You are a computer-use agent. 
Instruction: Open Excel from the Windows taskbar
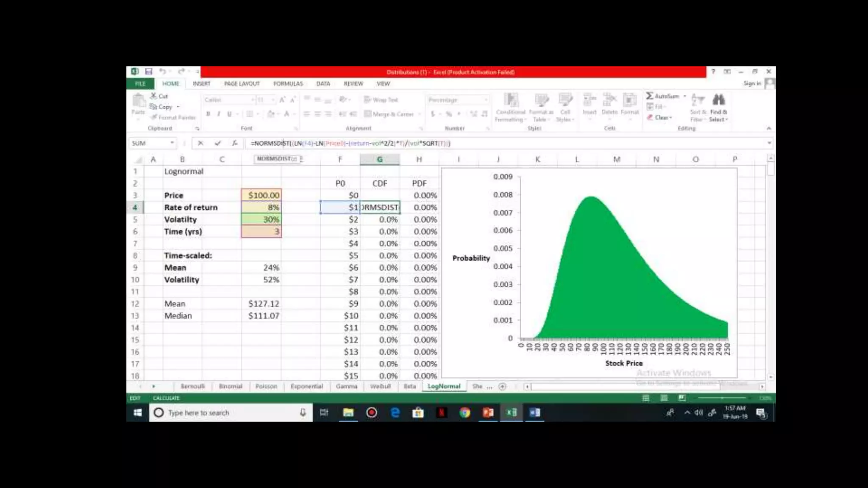[512, 412]
